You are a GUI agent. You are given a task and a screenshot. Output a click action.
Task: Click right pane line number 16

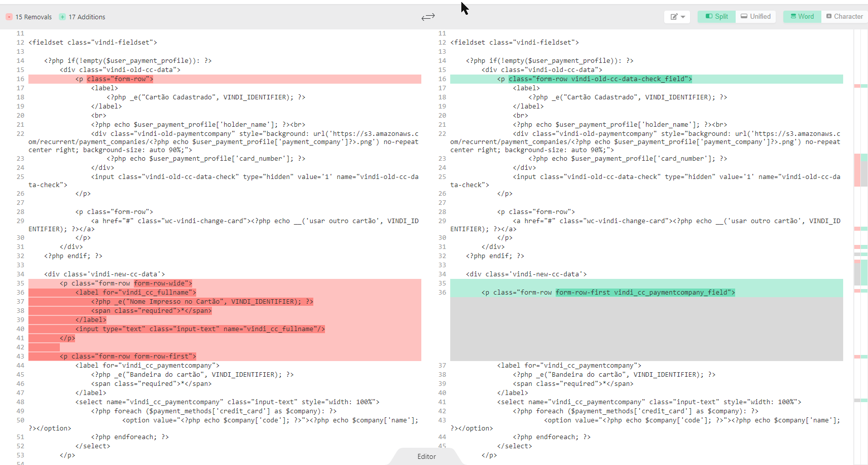click(x=442, y=79)
